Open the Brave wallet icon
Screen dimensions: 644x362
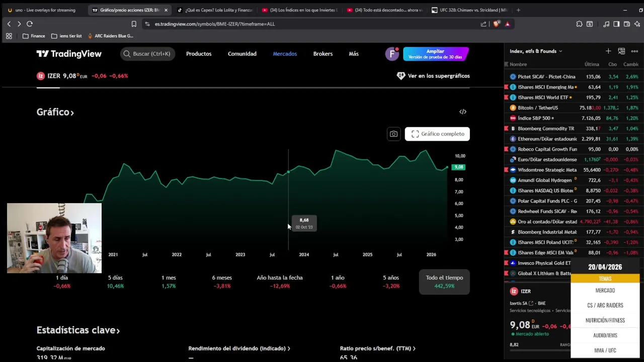(x=627, y=24)
